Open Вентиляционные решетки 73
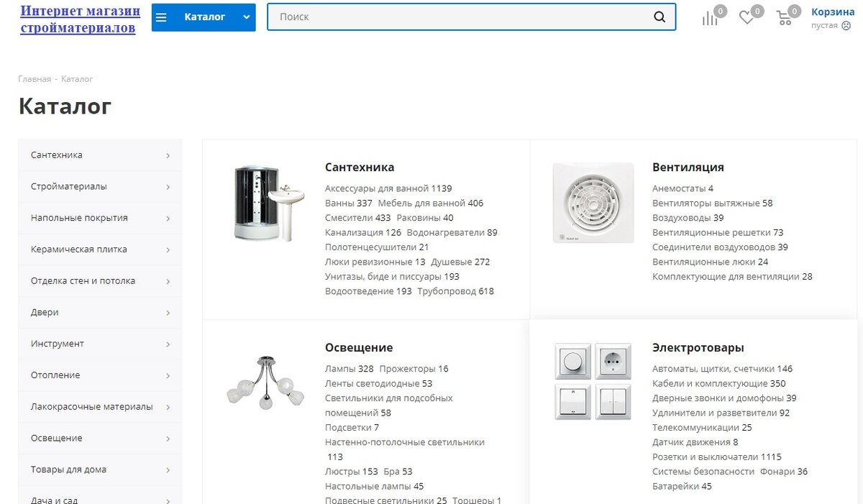 (x=718, y=232)
